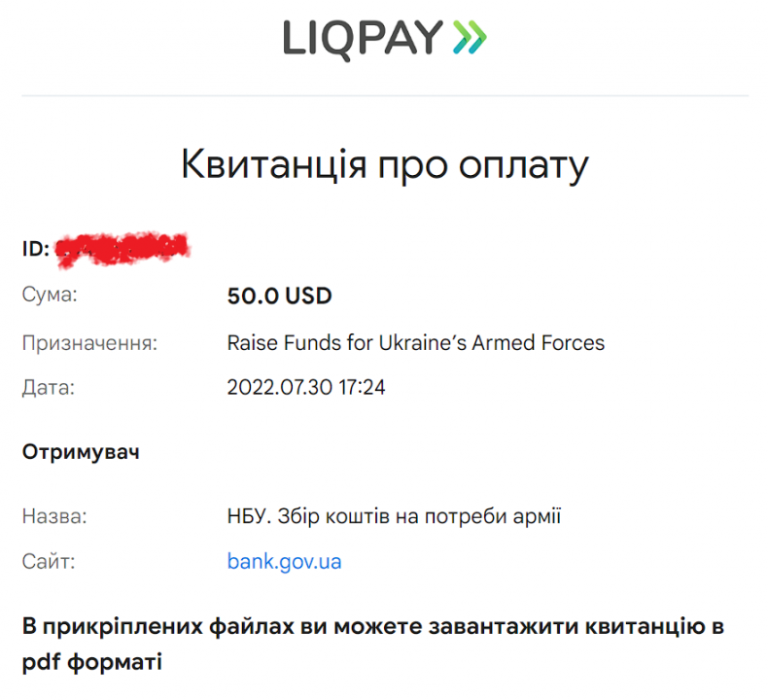Image resolution: width=768 pixels, height=700 pixels.
Task: Click the LIQPAY green double-chevron icon
Action: pyautogui.click(x=471, y=38)
